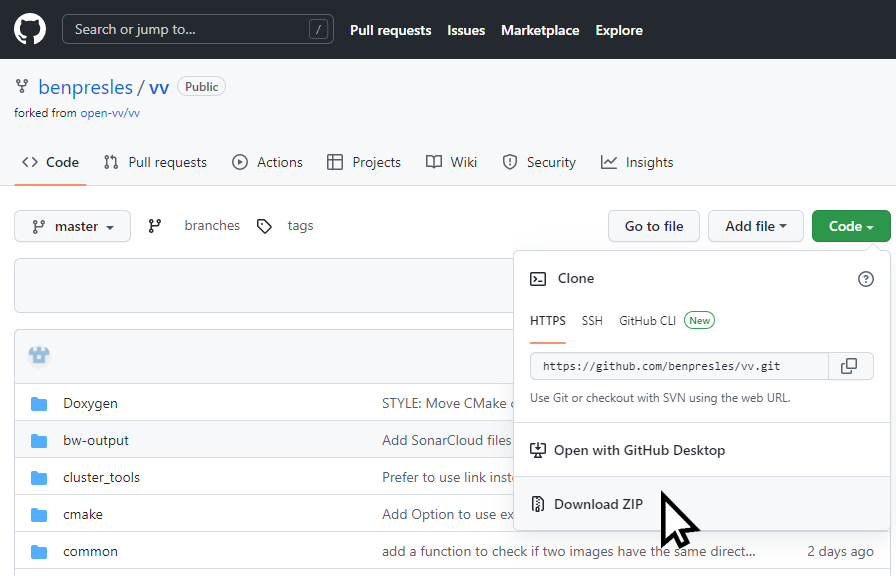Toggle the green Code dropdown button
Image resolution: width=896 pixels, height=576 pixels.
point(851,226)
